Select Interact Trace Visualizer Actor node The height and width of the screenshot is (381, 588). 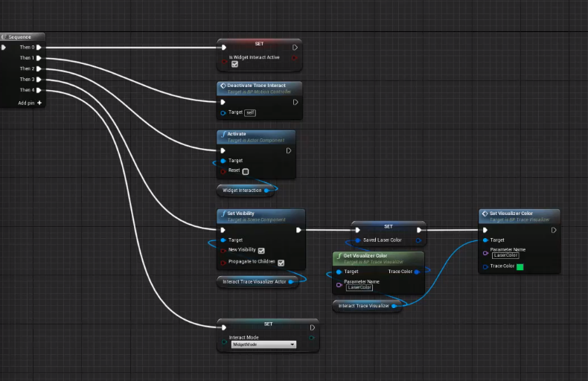coord(258,281)
